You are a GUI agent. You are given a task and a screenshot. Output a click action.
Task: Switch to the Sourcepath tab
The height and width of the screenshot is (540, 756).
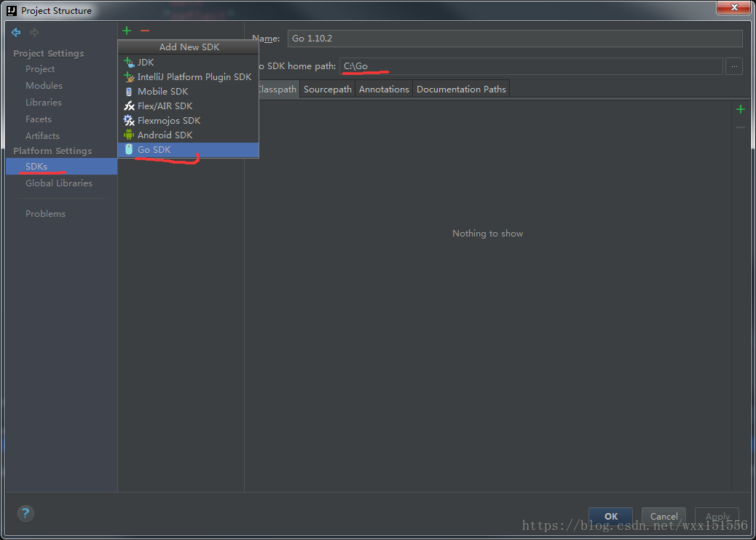[x=327, y=89]
